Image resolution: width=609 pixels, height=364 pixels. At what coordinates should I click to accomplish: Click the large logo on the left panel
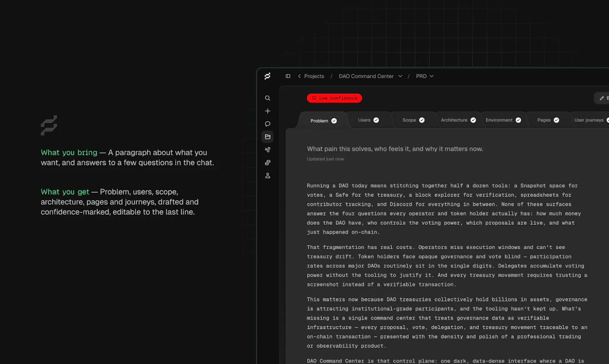49,125
